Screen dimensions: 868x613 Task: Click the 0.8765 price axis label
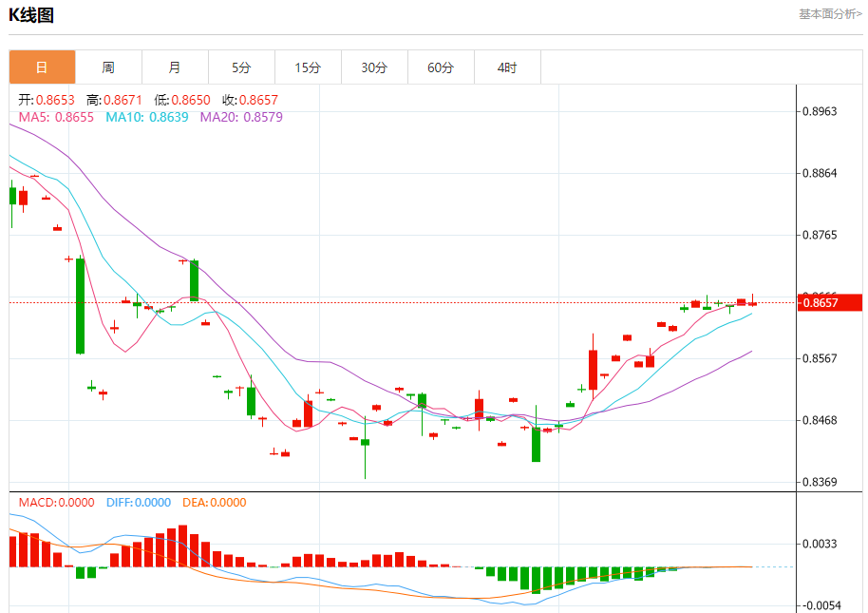coord(820,236)
